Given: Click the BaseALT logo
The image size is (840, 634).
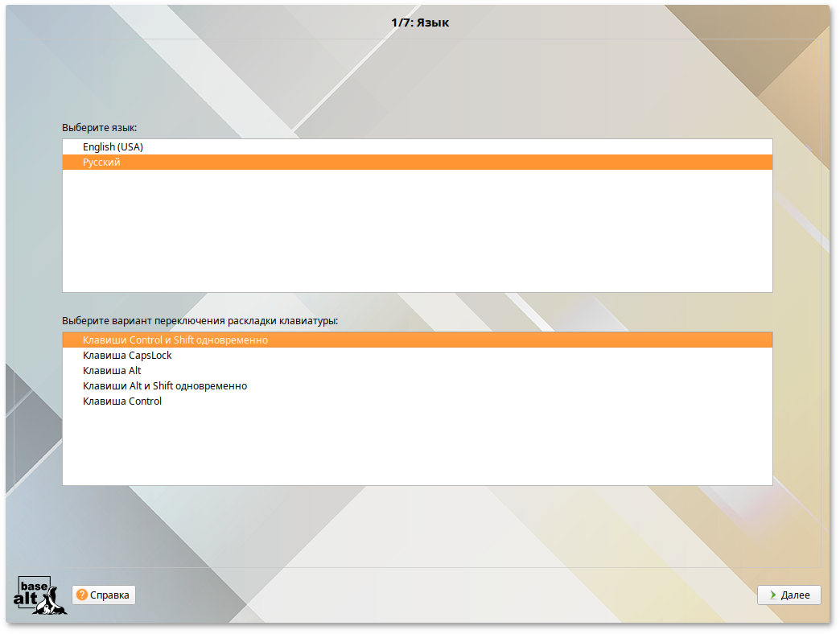Looking at the screenshot, I should pos(40,596).
